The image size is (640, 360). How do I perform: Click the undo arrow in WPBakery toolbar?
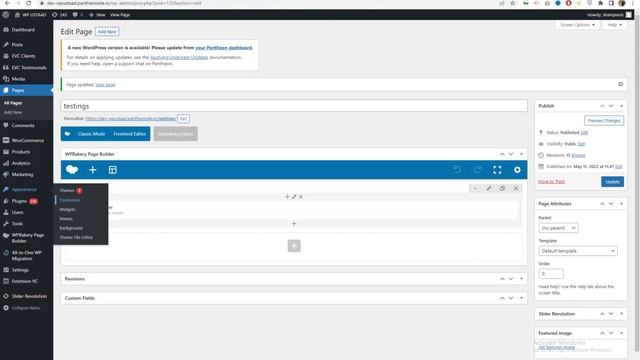[457, 170]
